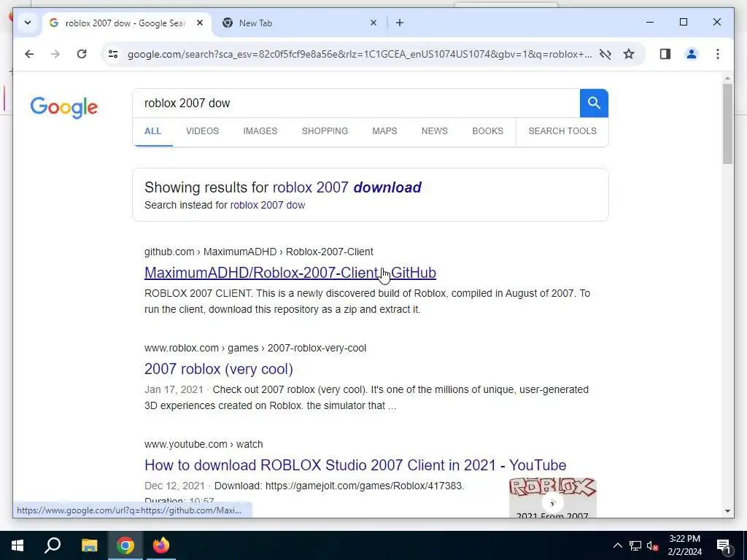747x560 pixels.
Task: Switch to IMAGES results
Action: tap(260, 131)
